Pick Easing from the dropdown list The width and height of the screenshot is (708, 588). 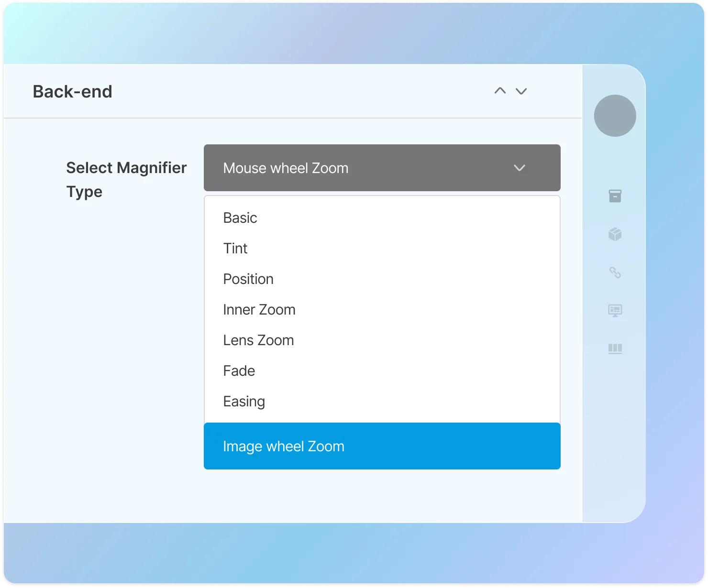(244, 402)
